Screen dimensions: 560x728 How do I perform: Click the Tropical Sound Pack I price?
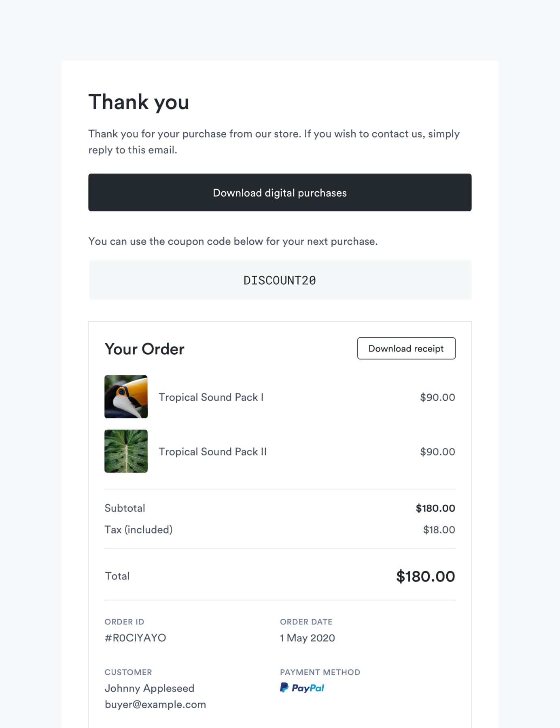[x=437, y=397]
